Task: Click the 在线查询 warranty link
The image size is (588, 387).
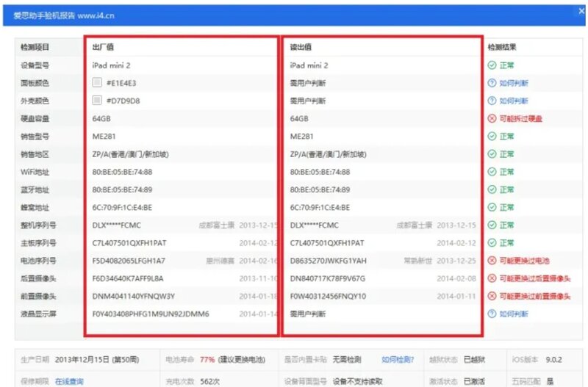Action: [x=69, y=381]
